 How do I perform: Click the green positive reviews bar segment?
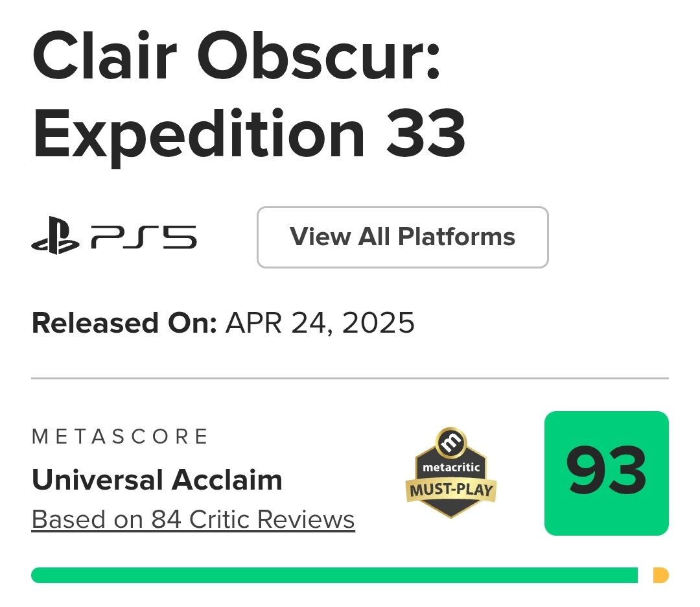point(334,575)
